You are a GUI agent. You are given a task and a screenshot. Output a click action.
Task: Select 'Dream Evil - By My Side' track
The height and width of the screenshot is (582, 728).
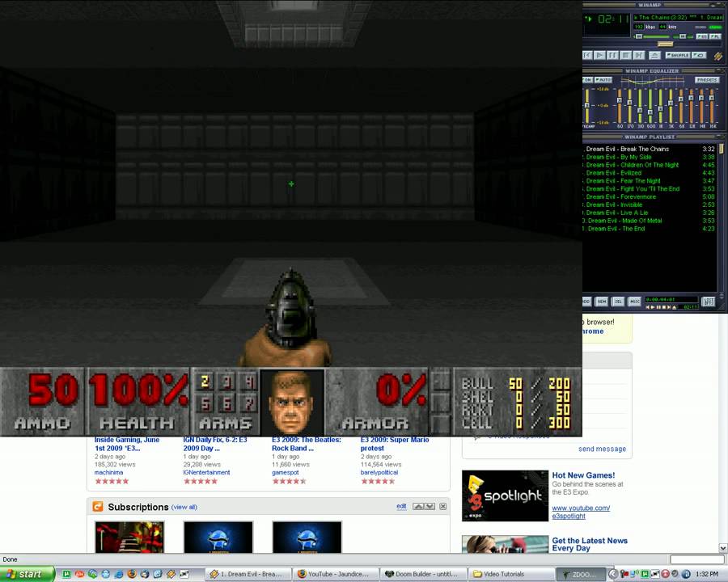pyautogui.click(x=649, y=157)
